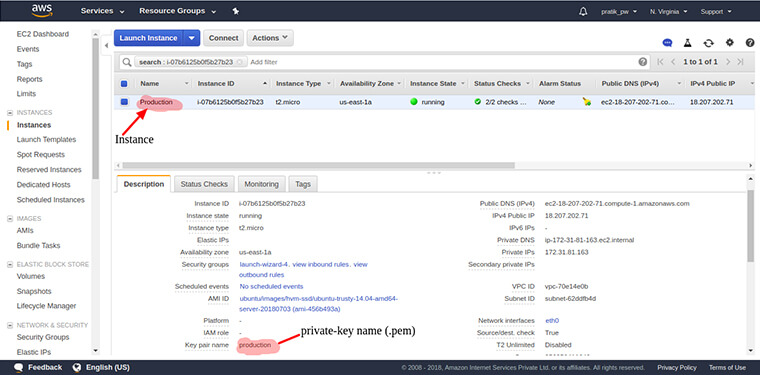Open table settings gear icon
The height and width of the screenshot is (375, 760).
click(x=729, y=43)
